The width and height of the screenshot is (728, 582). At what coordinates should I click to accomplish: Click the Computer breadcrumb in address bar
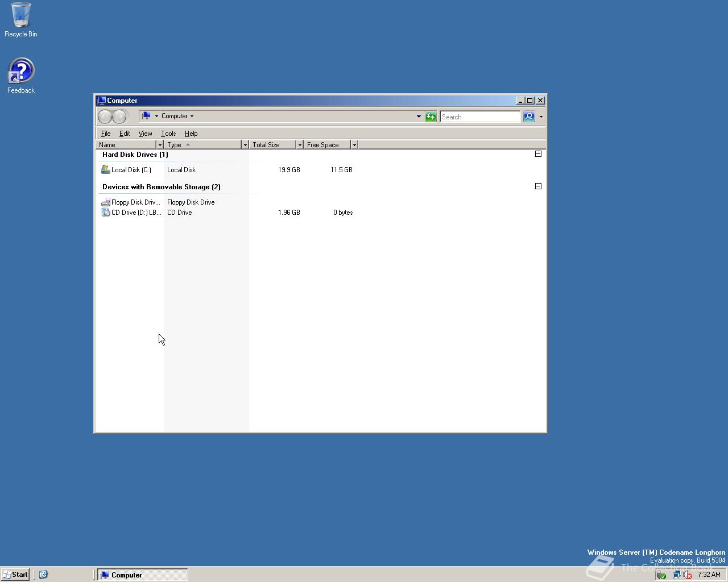(x=174, y=116)
